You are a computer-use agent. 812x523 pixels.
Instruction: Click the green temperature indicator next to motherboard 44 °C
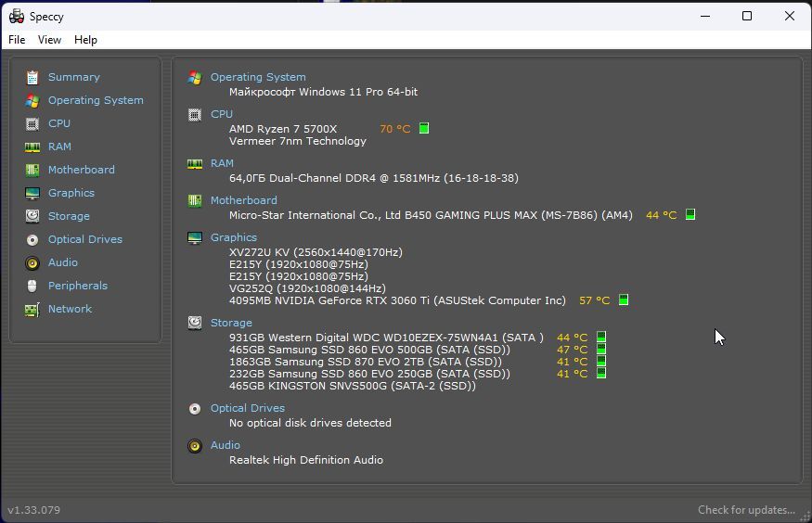(690, 214)
